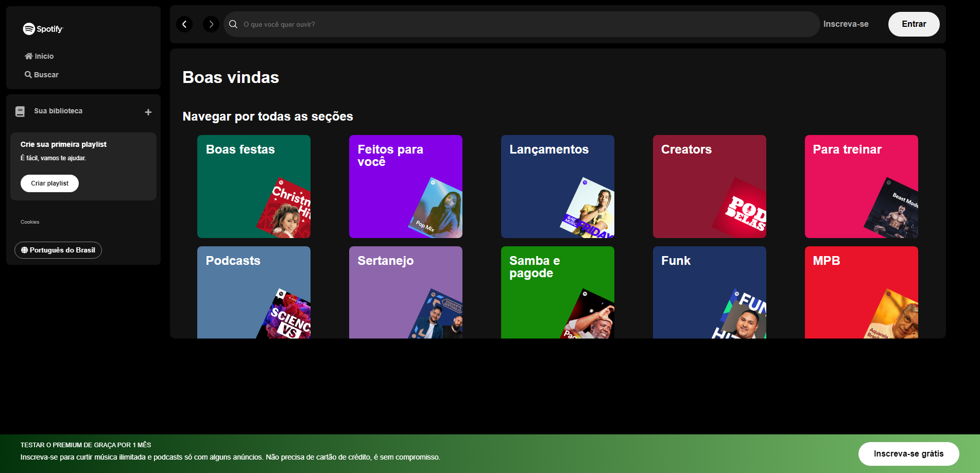Open the Podcasts category card
980x473 pixels.
coord(254,292)
